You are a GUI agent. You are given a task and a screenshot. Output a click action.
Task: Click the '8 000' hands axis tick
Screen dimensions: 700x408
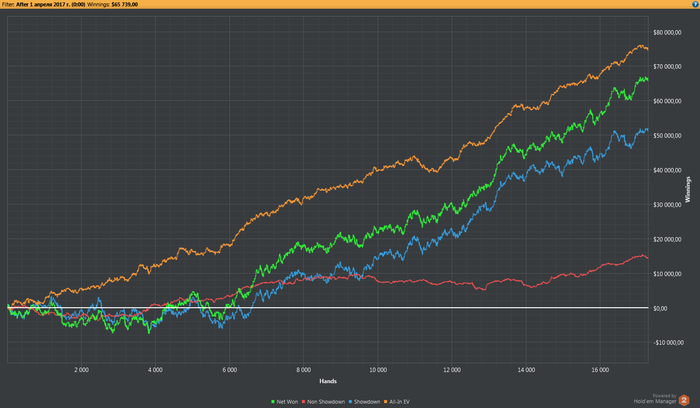[x=304, y=370]
